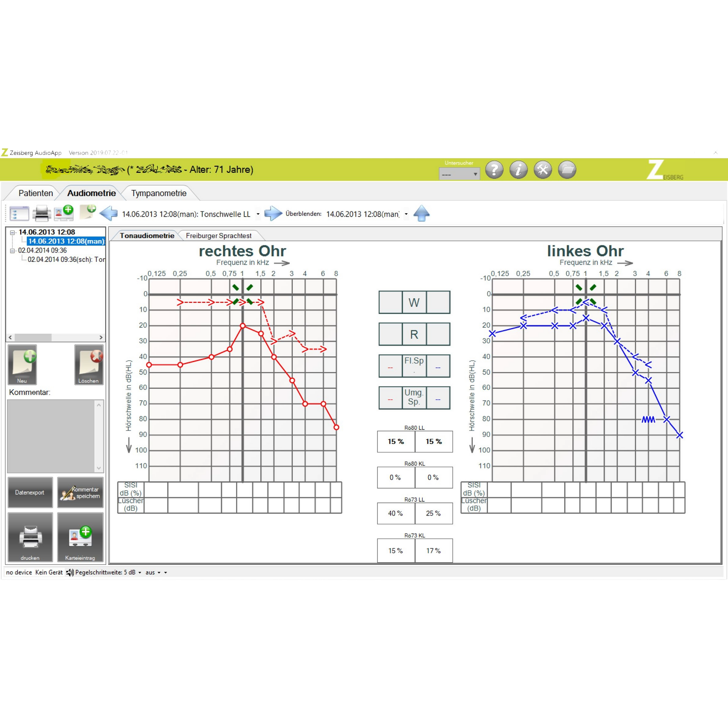The image size is (728, 728).
Task: Click the Zeisberg app icon in the title bar
Action: coord(4,153)
